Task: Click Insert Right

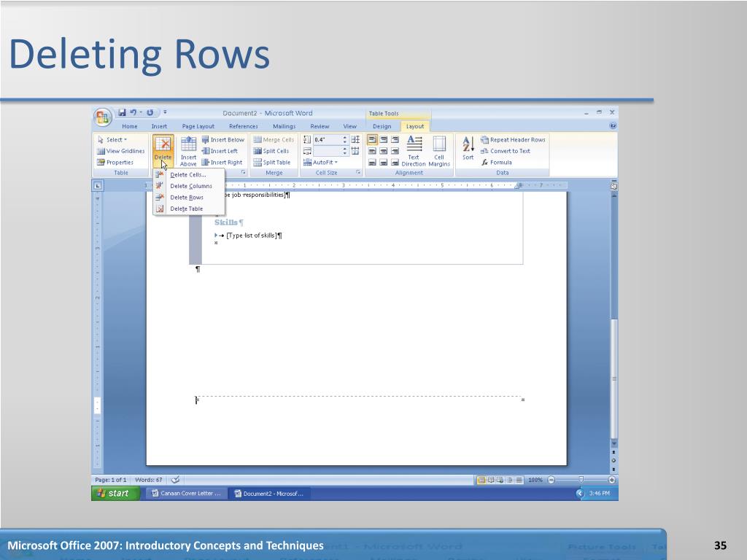Action: 222,163
